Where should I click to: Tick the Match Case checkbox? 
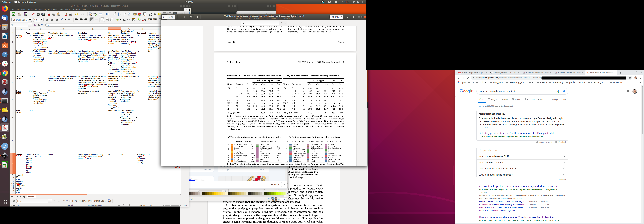[x=92, y=201]
